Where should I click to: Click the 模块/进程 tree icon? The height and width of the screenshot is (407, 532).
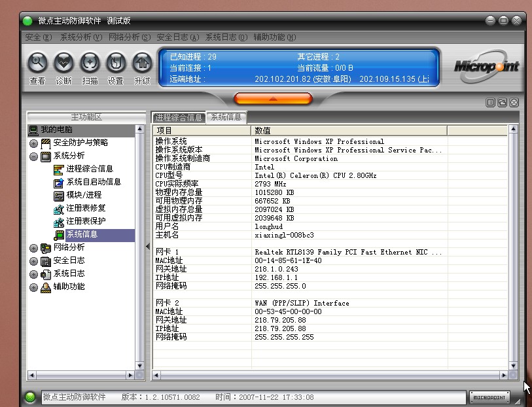59,196
